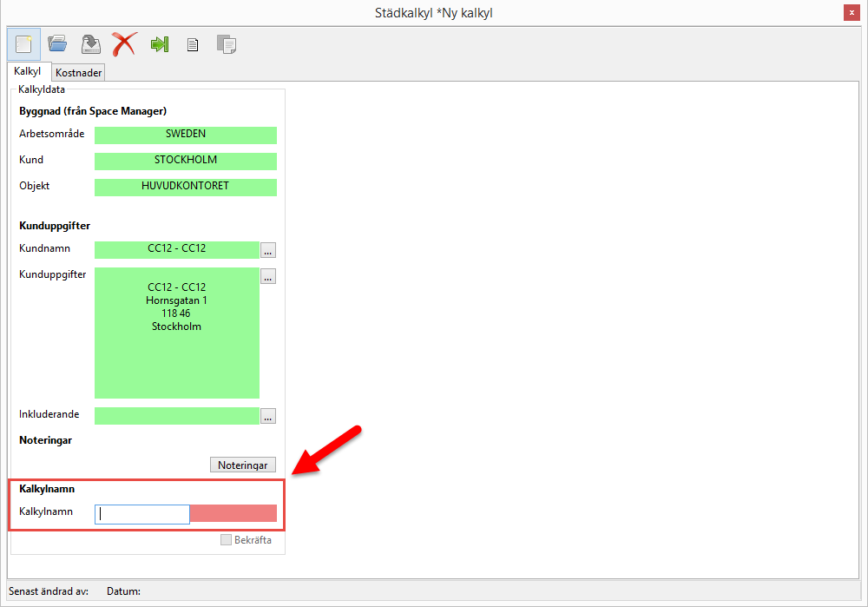The image size is (868, 607).
Task: Delete the calculation with the red X
Action: click(x=125, y=43)
